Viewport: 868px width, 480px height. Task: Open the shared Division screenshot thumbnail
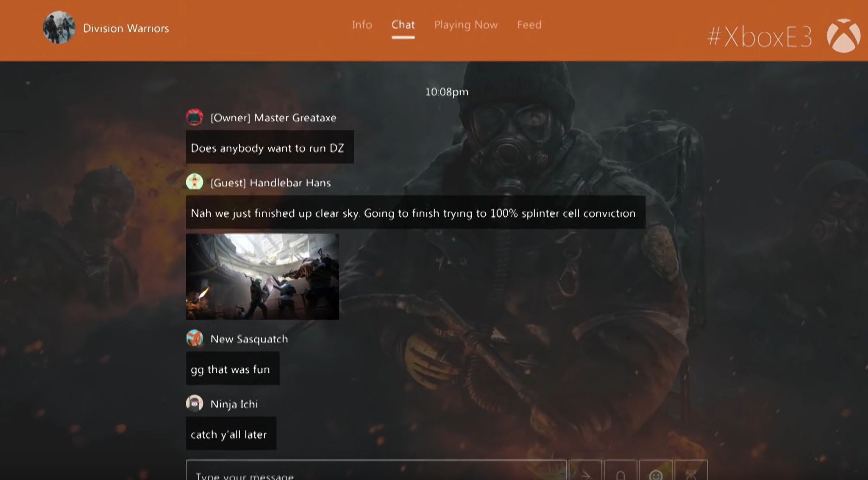(x=262, y=276)
